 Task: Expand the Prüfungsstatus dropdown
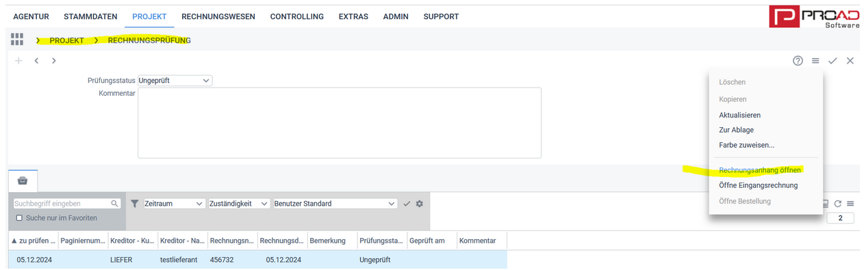pyautogui.click(x=175, y=81)
